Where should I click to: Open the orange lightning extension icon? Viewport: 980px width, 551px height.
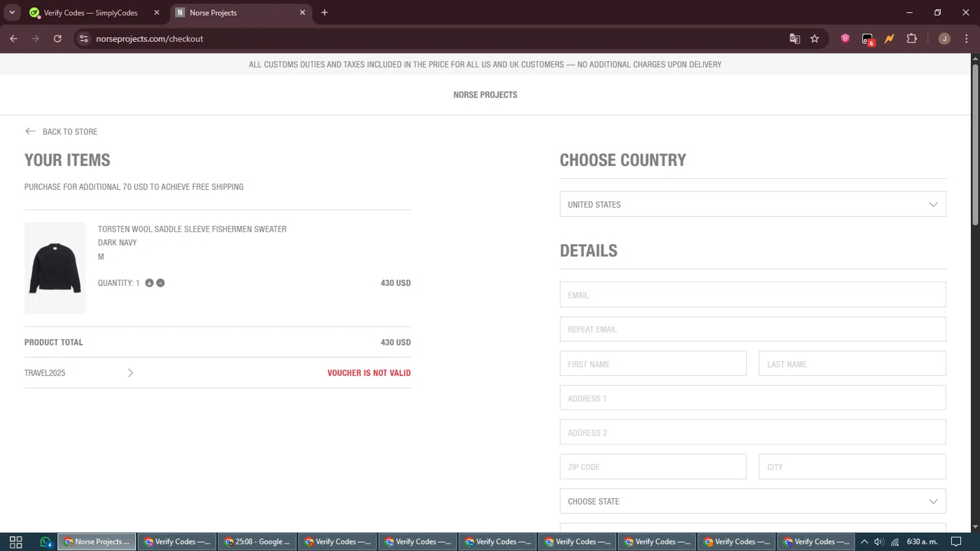tap(889, 39)
